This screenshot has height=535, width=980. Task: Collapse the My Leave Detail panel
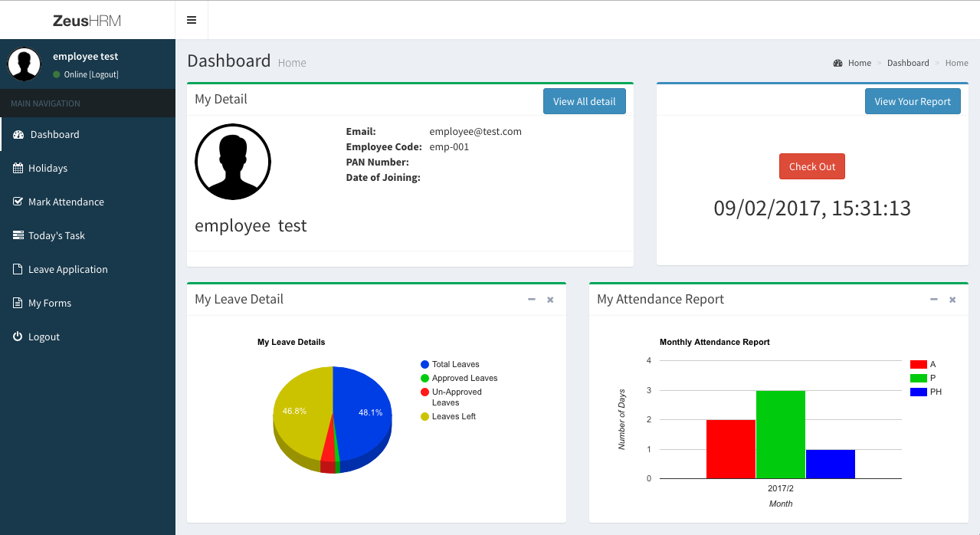coord(532,300)
